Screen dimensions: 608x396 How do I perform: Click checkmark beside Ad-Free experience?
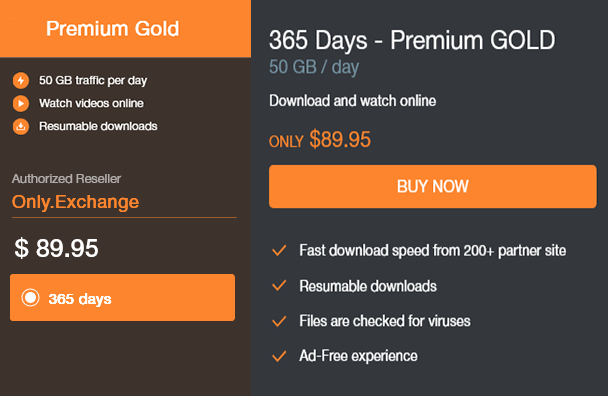click(279, 356)
